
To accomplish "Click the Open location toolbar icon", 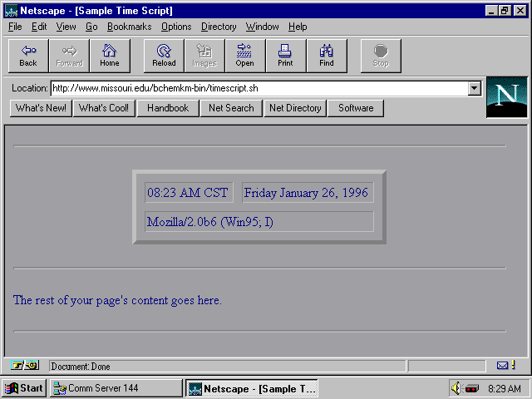I will click(x=244, y=51).
